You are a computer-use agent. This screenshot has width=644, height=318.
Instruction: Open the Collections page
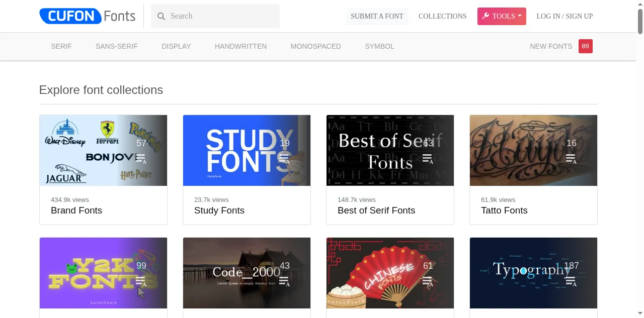(442, 16)
